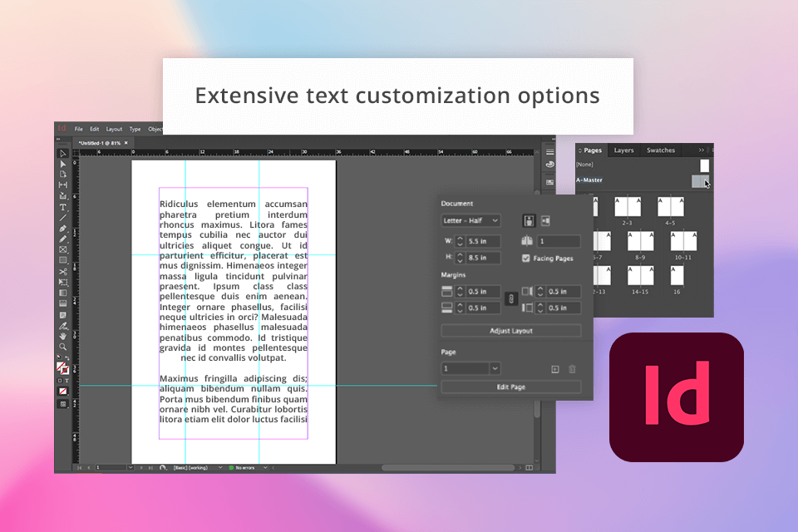This screenshot has height=532, width=798.
Task: Select the Free Transform tool
Action: tap(62, 282)
